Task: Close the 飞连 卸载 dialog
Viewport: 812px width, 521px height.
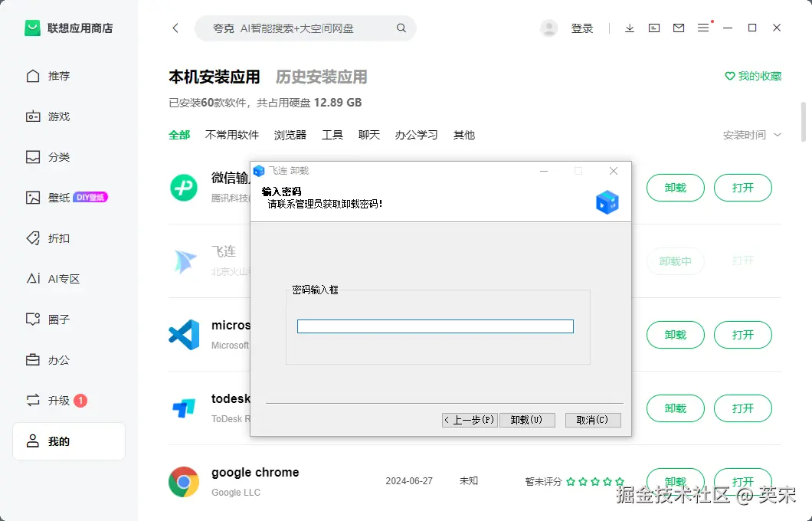Action: click(613, 171)
